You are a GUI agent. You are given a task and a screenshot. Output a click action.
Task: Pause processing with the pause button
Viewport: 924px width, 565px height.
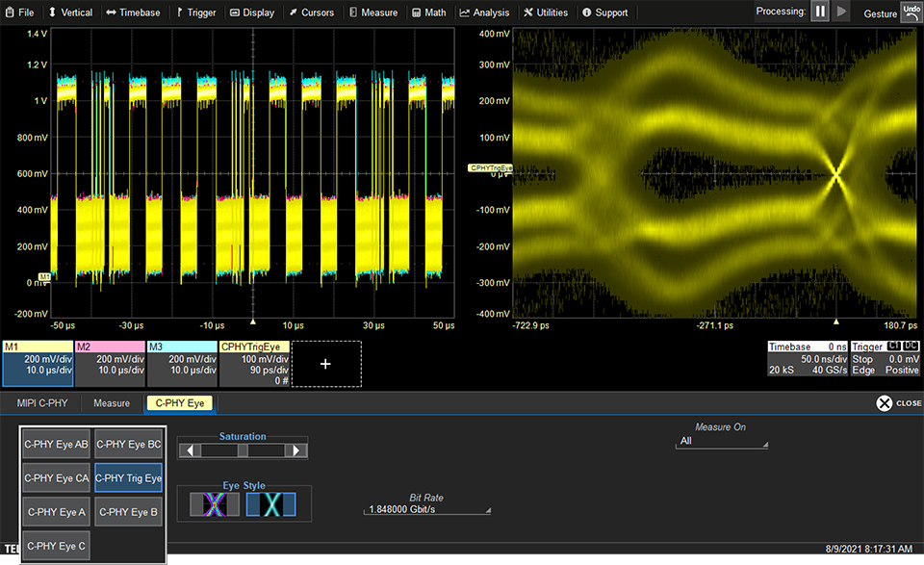(x=821, y=12)
